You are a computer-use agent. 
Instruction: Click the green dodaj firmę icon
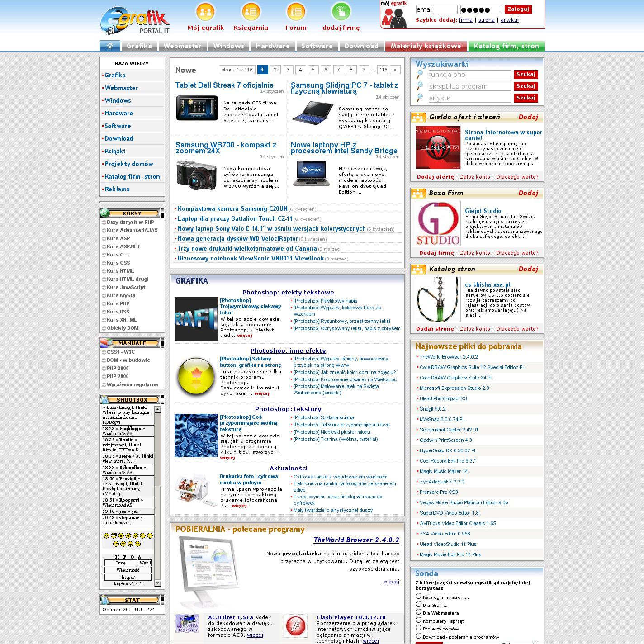click(341, 12)
